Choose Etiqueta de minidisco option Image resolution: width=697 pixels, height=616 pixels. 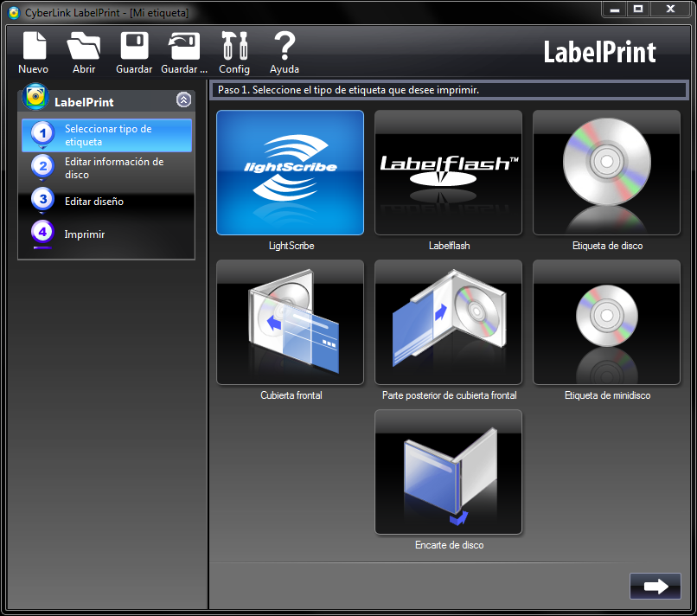pos(606,322)
